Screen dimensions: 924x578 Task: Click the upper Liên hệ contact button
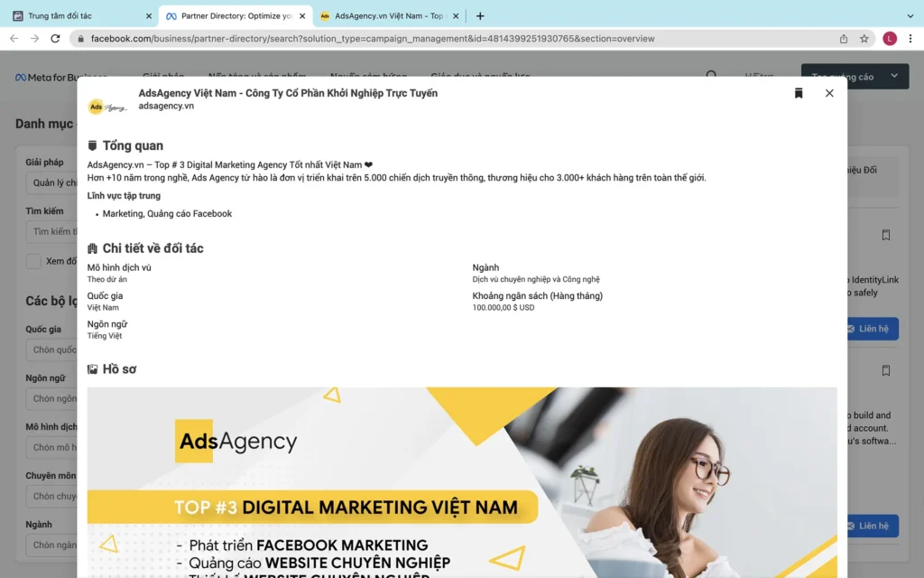pos(873,329)
